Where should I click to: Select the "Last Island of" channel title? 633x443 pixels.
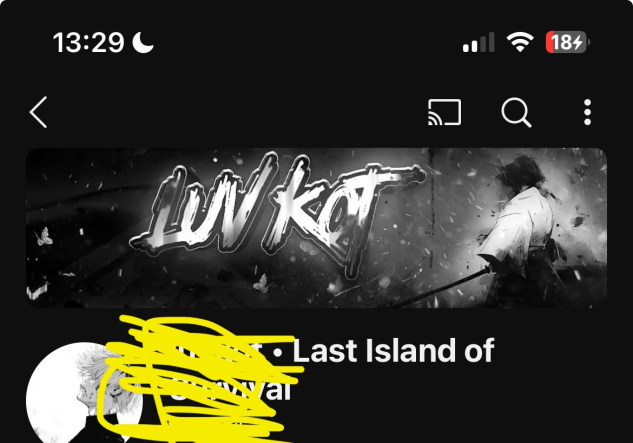click(x=393, y=351)
